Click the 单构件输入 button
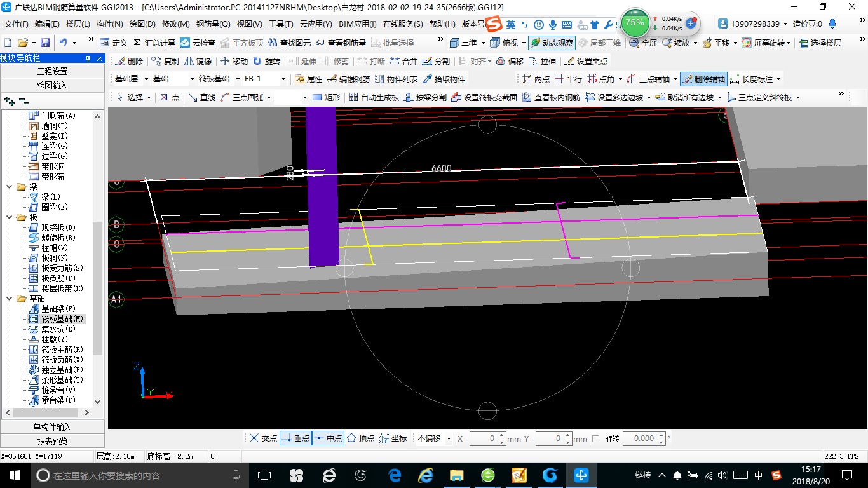This screenshot has height=488, width=868. coord(52,427)
